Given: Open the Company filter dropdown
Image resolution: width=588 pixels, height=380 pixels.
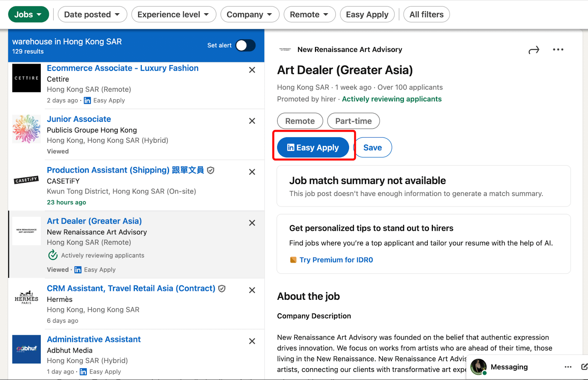Looking at the screenshot, I should click(x=250, y=14).
